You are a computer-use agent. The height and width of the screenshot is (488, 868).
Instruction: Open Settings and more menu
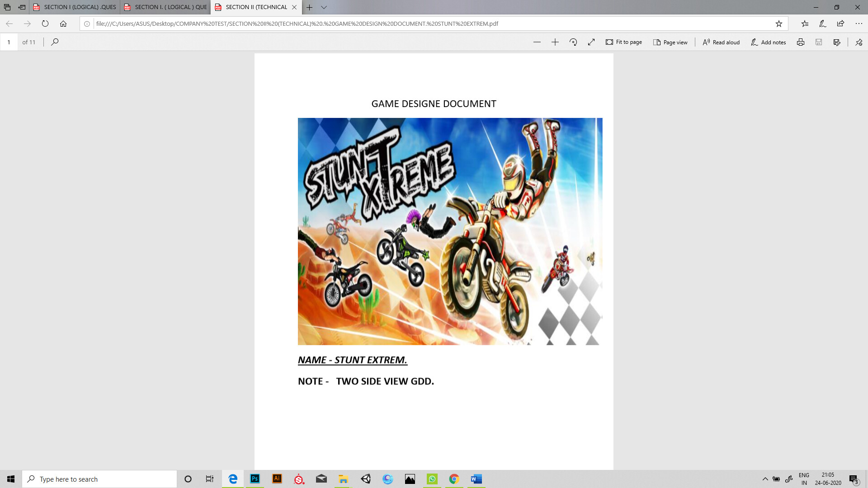pos(859,23)
